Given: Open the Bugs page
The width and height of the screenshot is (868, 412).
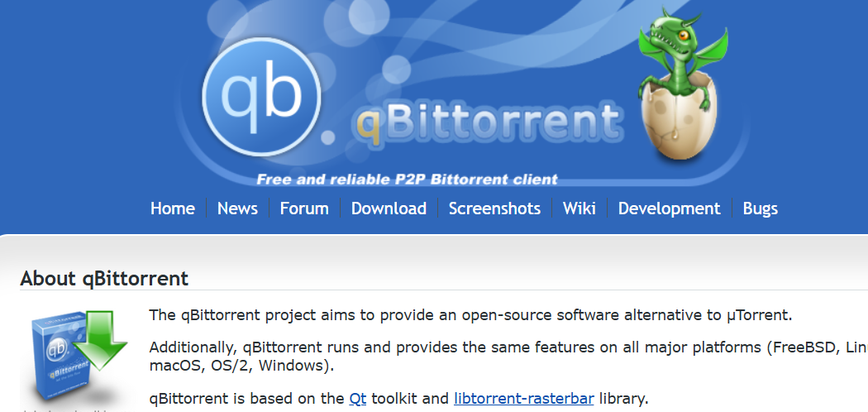Looking at the screenshot, I should 760,208.
